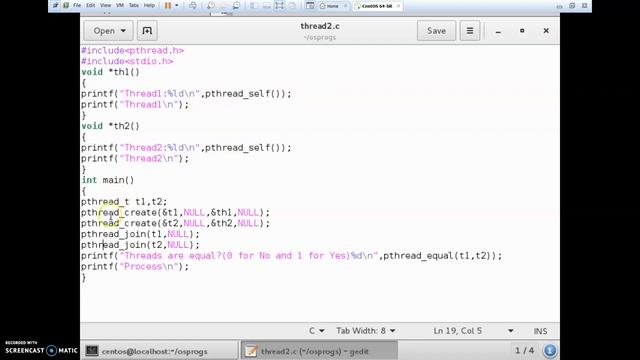640x360 pixels.
Task: Open the snapshot manager icon
Action: [x=236, y=6]
